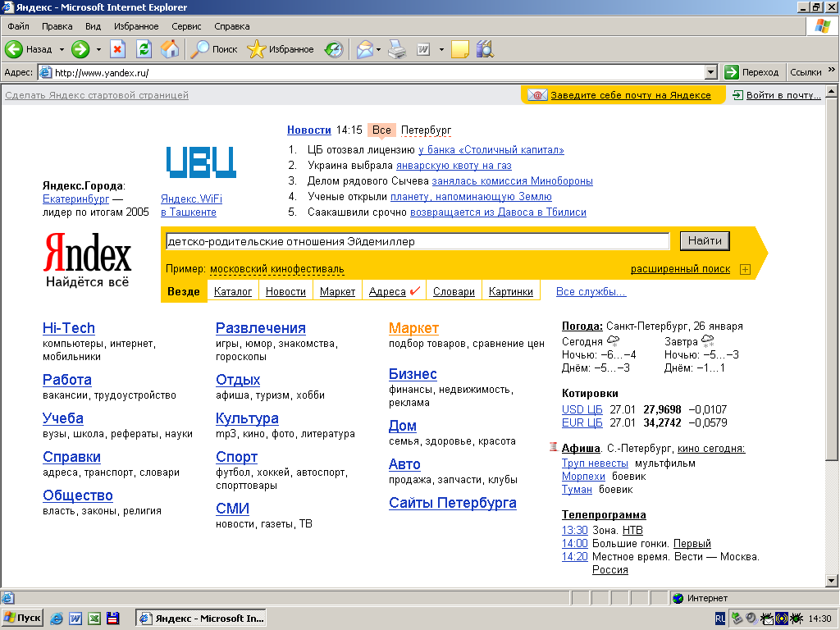The image size is (840, 630).
Task: Open the Search (Поиск) toolbar button
Action: coord(214,49)
